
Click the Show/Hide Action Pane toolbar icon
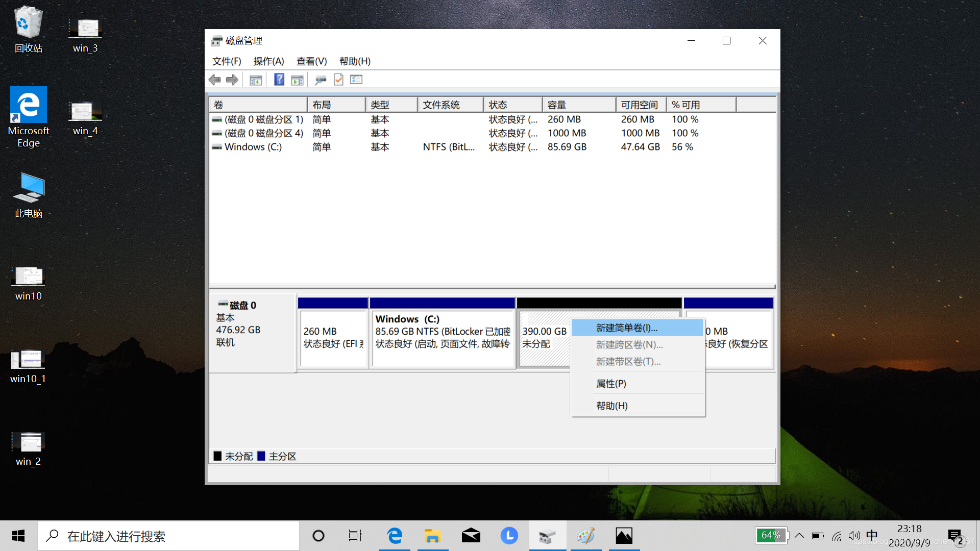[297, 80]
